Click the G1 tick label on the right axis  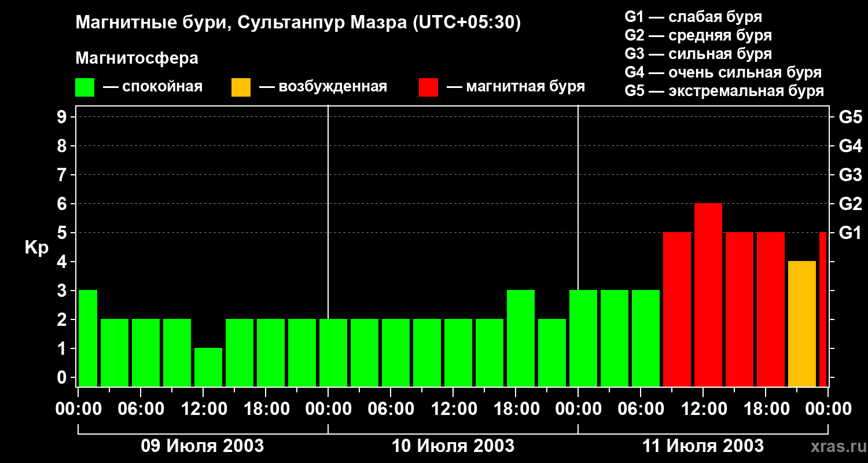coord(850,233)
